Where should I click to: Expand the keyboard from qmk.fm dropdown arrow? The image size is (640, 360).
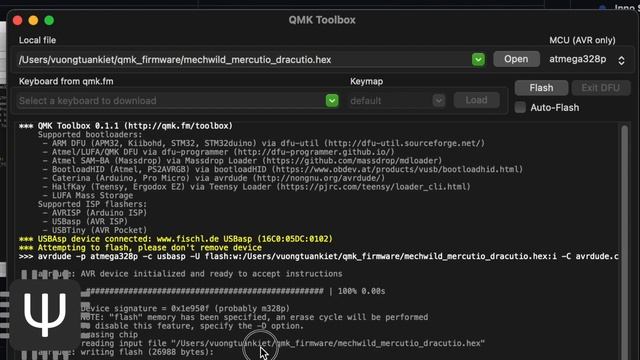pyautogui.click(x=332, y=100)
